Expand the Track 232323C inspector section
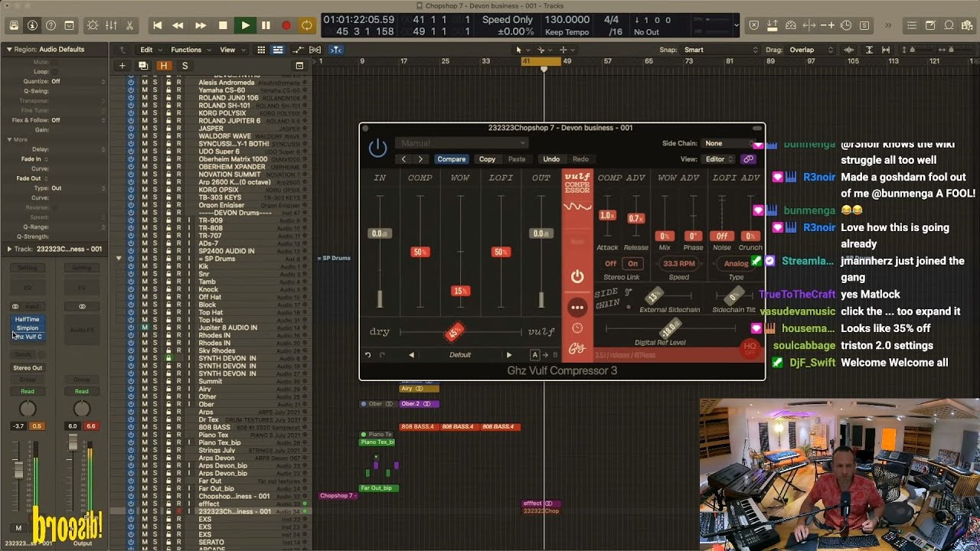The width and height of the screenshot is (980, 551). tap(9, 249)
